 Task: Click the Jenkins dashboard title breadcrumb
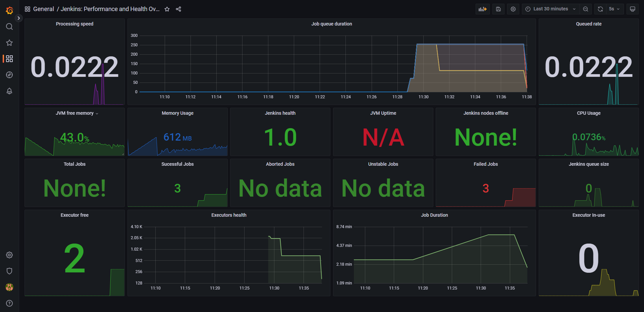(x=110, y=9)
